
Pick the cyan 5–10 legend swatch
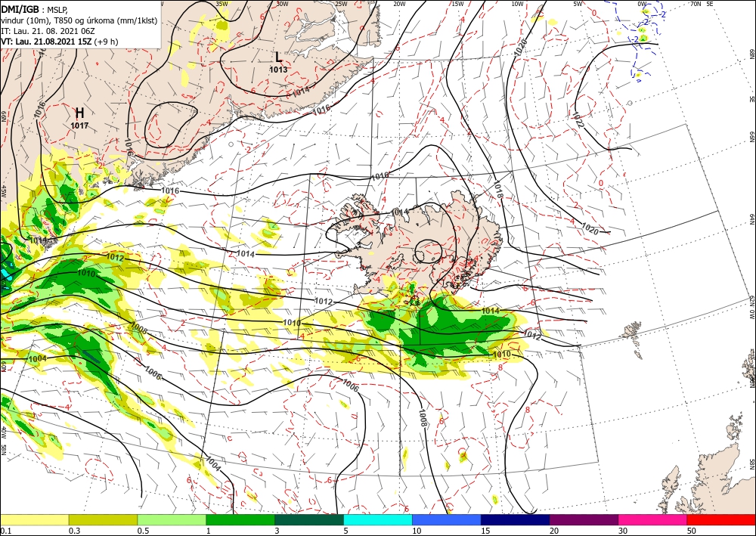[378, 519]
